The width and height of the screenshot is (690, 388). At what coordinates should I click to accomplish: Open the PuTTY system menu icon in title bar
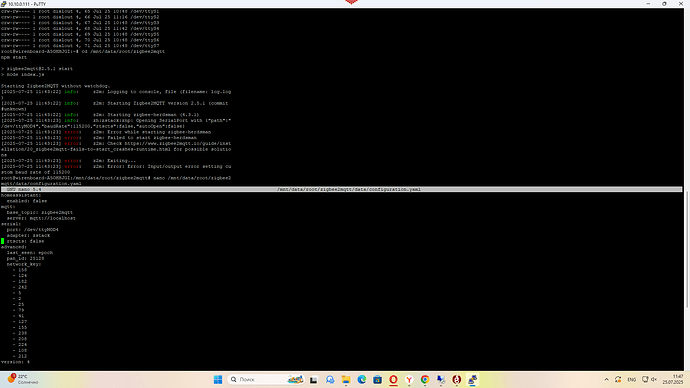pos(4,4)
